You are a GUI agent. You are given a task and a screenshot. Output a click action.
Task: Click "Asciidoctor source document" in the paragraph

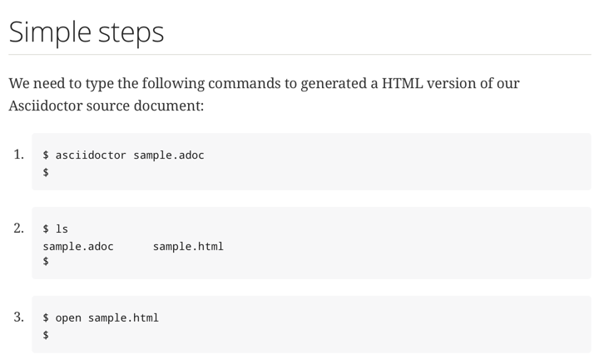click(106, 106)
